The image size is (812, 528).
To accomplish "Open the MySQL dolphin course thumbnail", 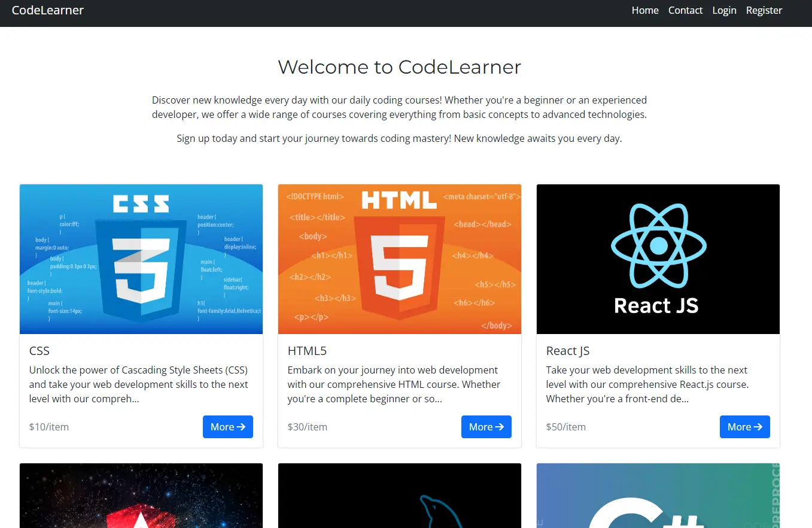I will coord(400,496).
